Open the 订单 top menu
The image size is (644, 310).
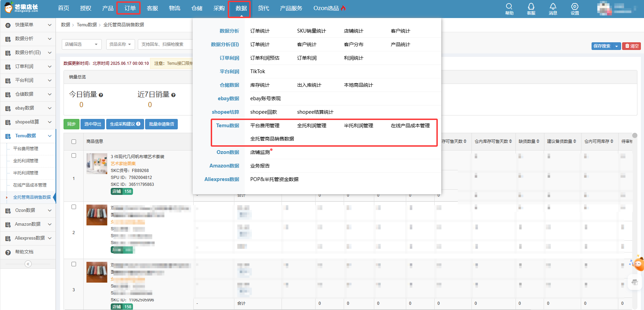[130, 8]
